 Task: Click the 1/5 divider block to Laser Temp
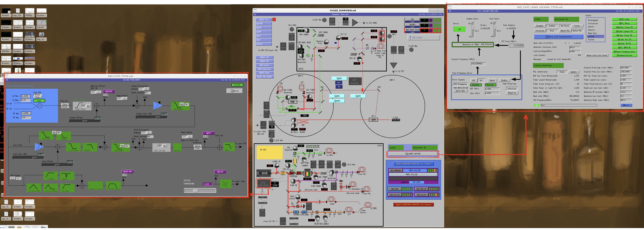point(226,184)
